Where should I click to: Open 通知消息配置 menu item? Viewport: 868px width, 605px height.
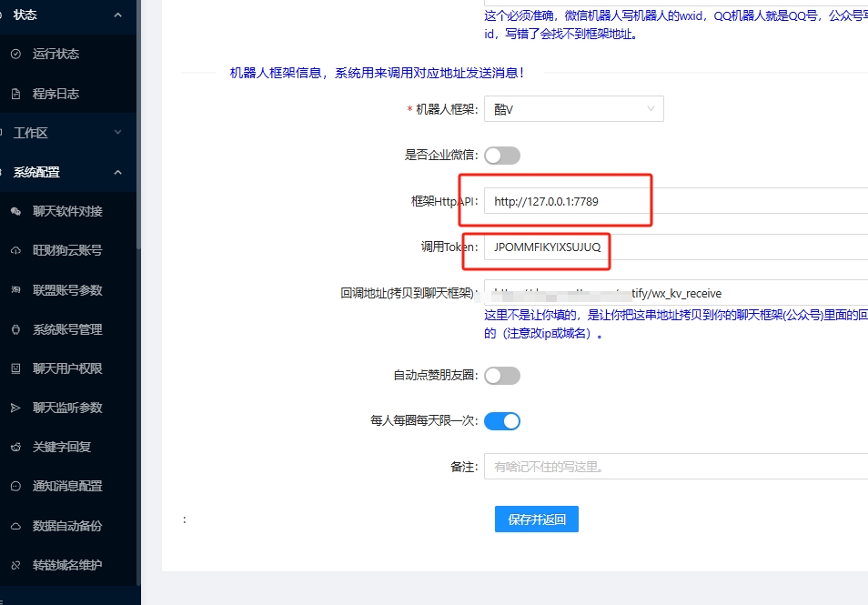click(67, 486)
